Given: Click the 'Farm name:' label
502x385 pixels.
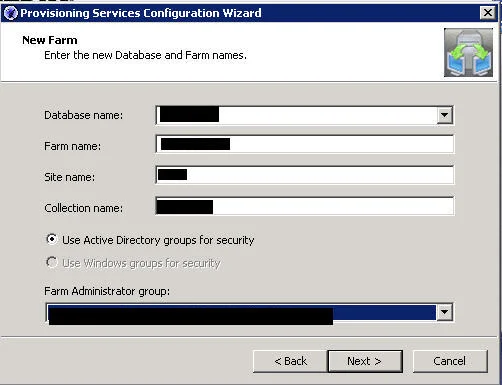Looking at the screenshot, I should (72, 146).
